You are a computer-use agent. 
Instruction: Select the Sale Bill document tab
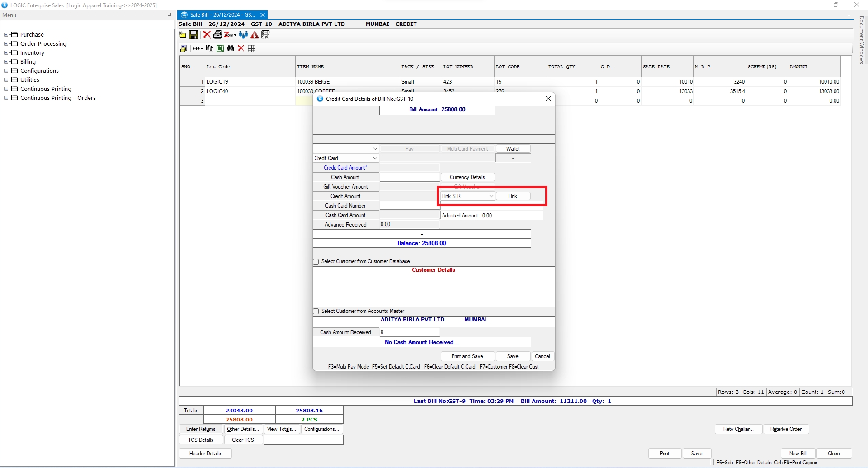pyautogui.click(x=222, y=15)
